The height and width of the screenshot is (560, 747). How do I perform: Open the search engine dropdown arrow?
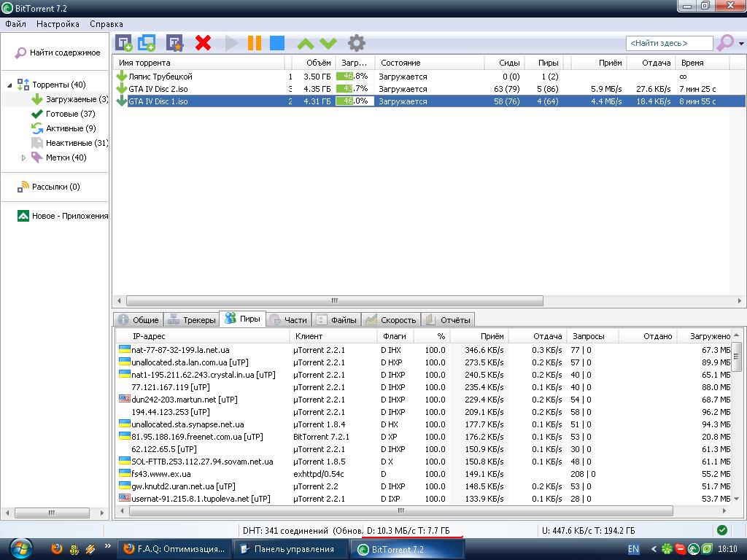point(740,44)
